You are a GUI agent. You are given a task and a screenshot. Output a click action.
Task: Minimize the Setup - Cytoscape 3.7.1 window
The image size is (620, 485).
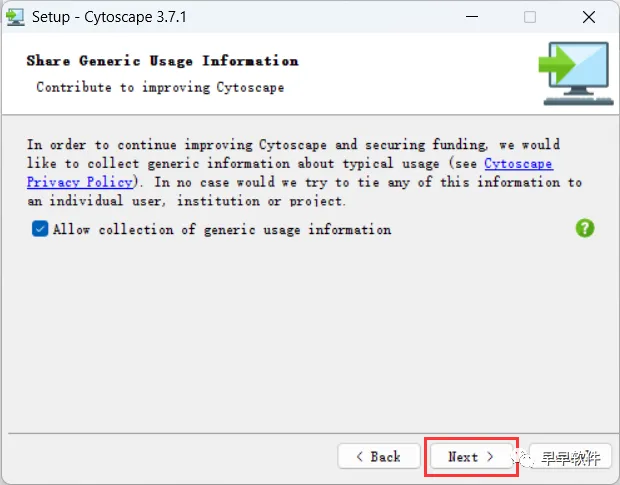pyautogui.click(x=472, y=17)
